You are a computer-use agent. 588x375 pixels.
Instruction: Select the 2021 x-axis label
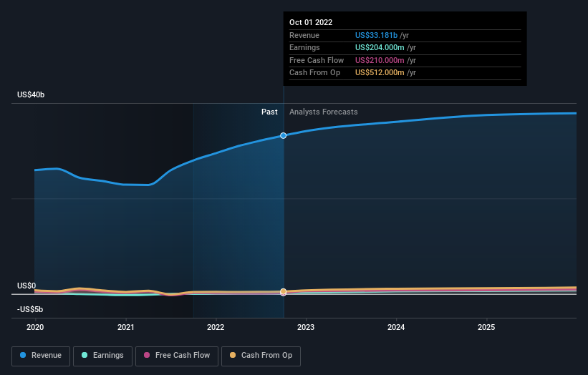(x=126, y=328)
